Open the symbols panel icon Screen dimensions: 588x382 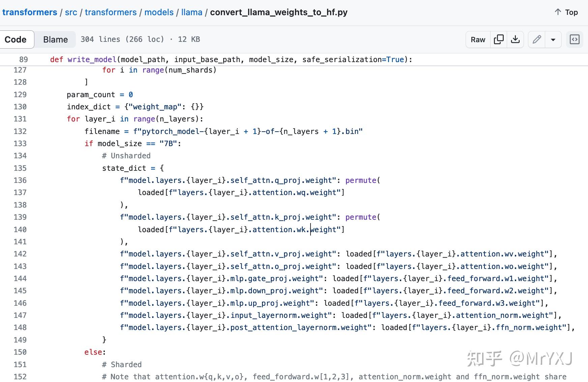575,39
